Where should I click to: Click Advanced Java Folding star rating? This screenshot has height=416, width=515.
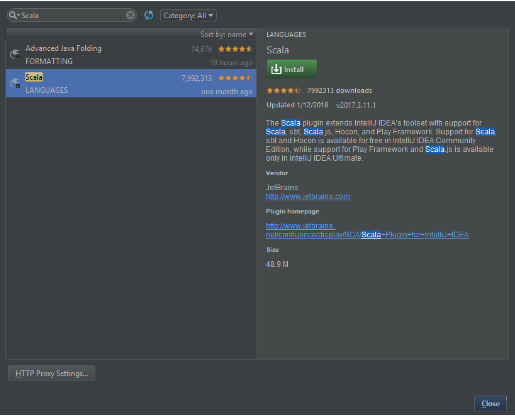click(x=235, y=49)
